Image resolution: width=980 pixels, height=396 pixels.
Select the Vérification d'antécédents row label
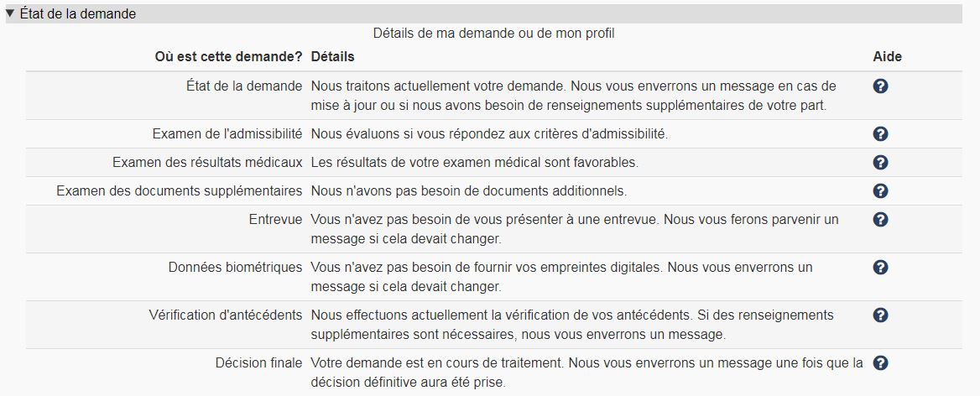click(x=224, y=315)
